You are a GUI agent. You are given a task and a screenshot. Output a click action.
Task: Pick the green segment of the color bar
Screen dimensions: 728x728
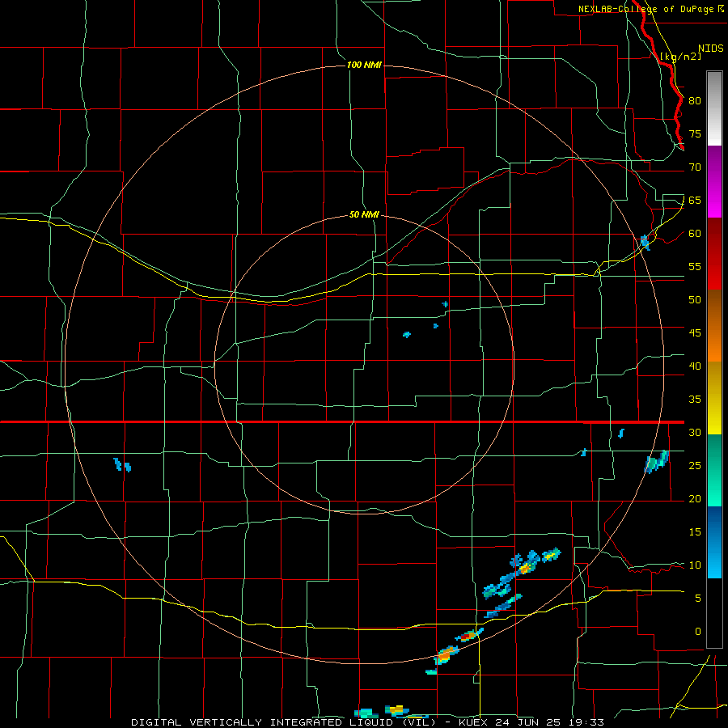714,470
